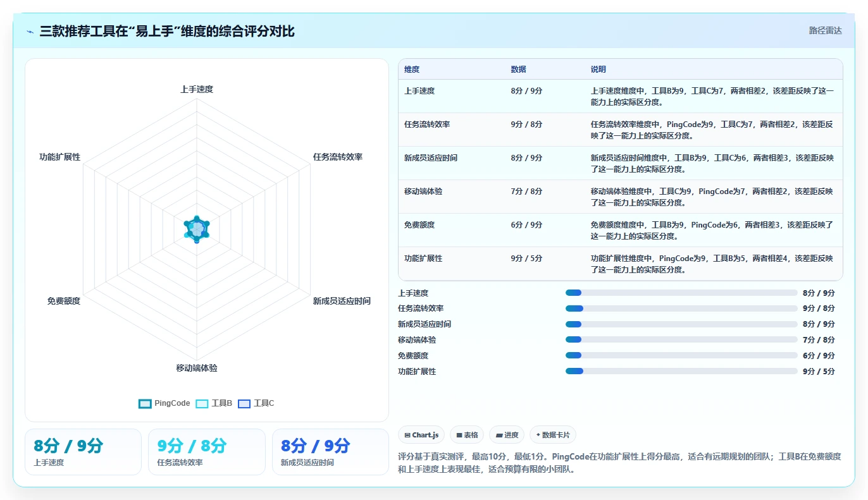Screen dimensions: 868x500
Task: Click the 数据卡片 tag chip
Action: [553, 435]
